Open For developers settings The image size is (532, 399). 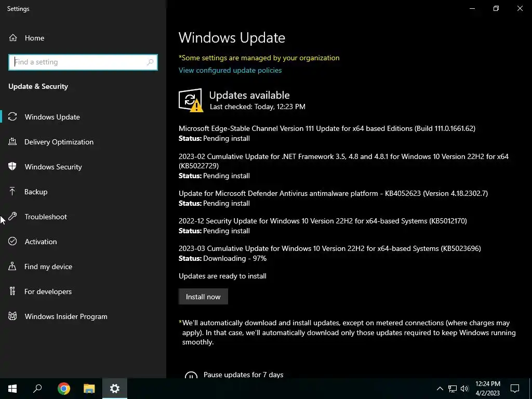point(83,291)
